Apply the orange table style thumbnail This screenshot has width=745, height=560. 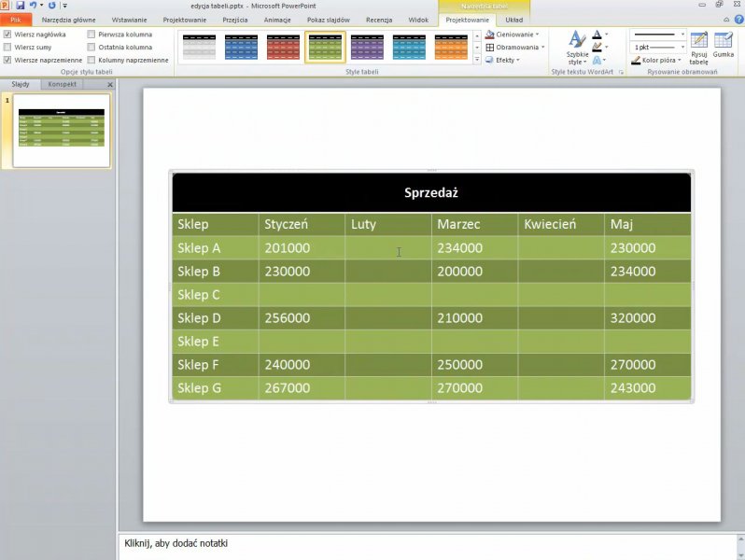pos(451,47)
